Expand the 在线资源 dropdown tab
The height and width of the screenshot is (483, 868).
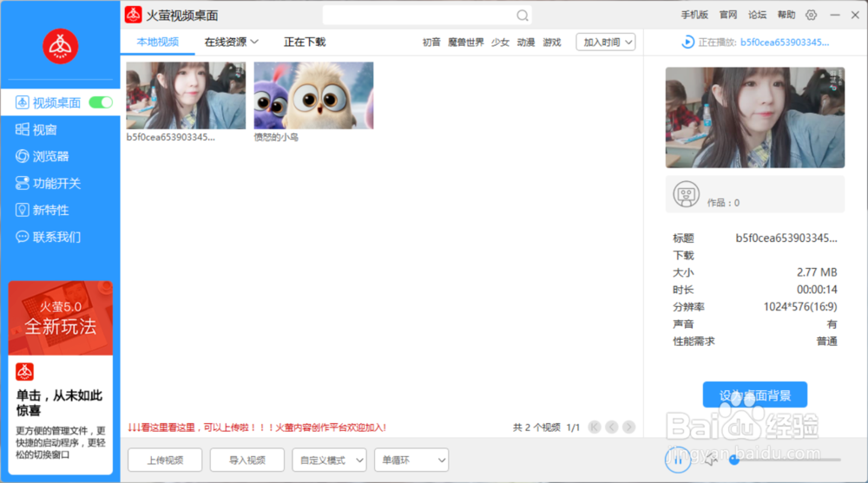(232, 42)
